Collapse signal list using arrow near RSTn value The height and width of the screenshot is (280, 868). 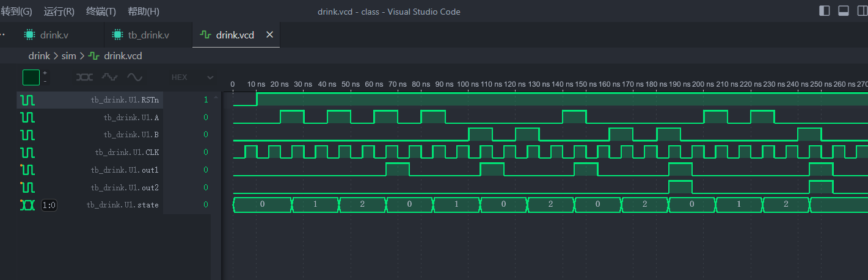214,98
